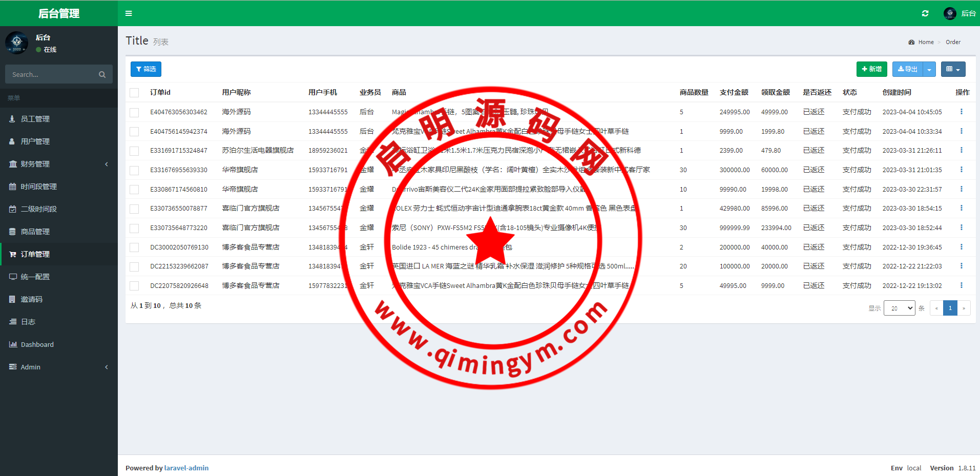Screen dimensions: 980x476
Task: Open the rows-per-page dropdown showing 20
Action: [899, 308]
